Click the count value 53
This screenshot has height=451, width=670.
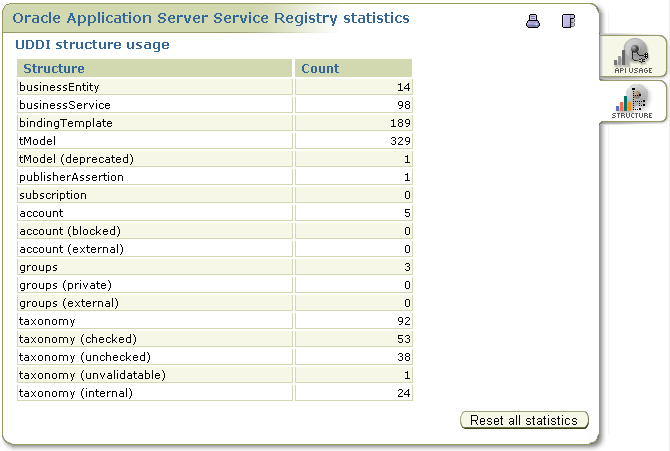403,339
